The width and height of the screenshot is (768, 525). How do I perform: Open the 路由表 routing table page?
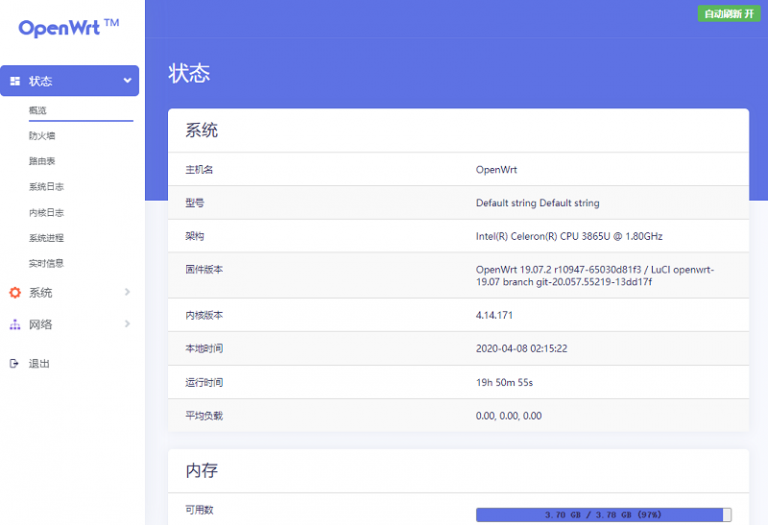(x=42, y=161)
